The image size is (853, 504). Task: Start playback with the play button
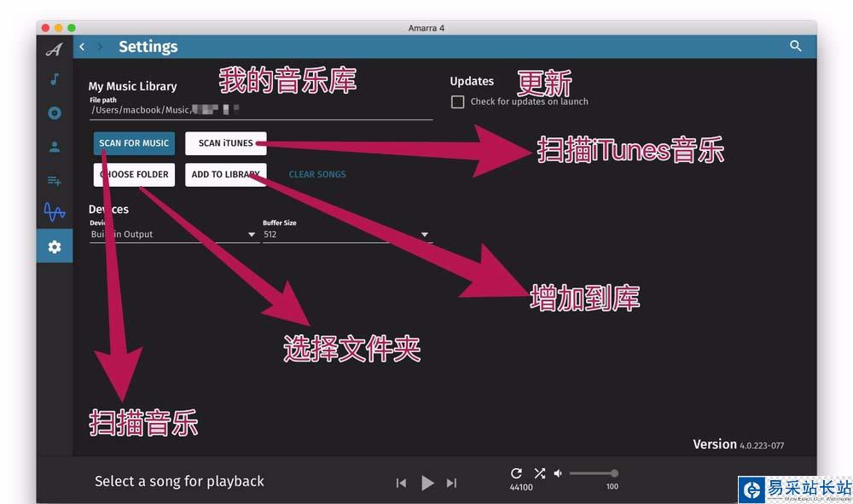(427, 483)
